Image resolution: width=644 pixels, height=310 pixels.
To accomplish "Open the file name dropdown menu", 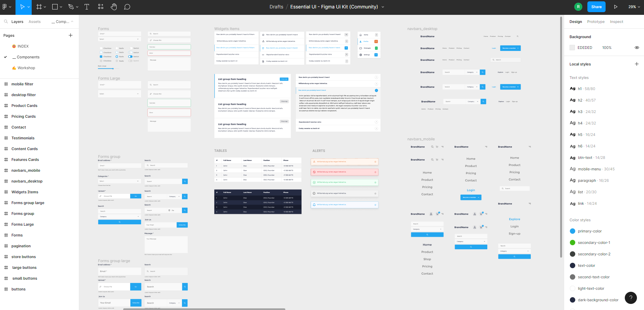I will [x=383, y=6].
